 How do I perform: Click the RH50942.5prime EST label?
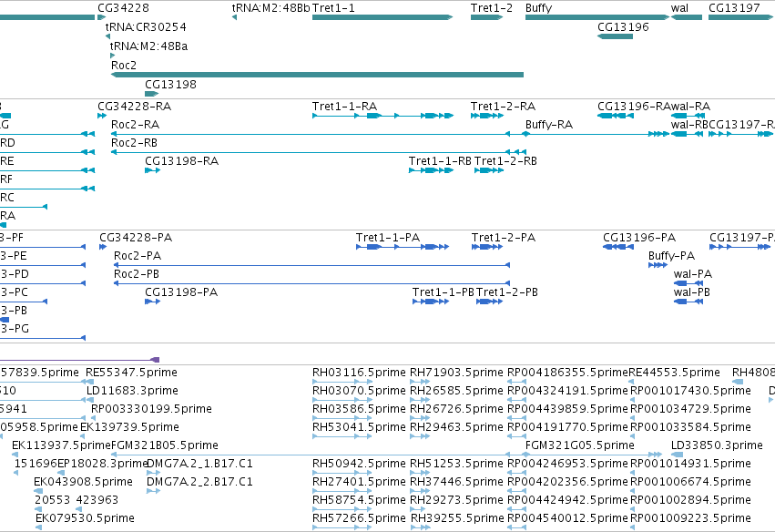pos(359,464)
